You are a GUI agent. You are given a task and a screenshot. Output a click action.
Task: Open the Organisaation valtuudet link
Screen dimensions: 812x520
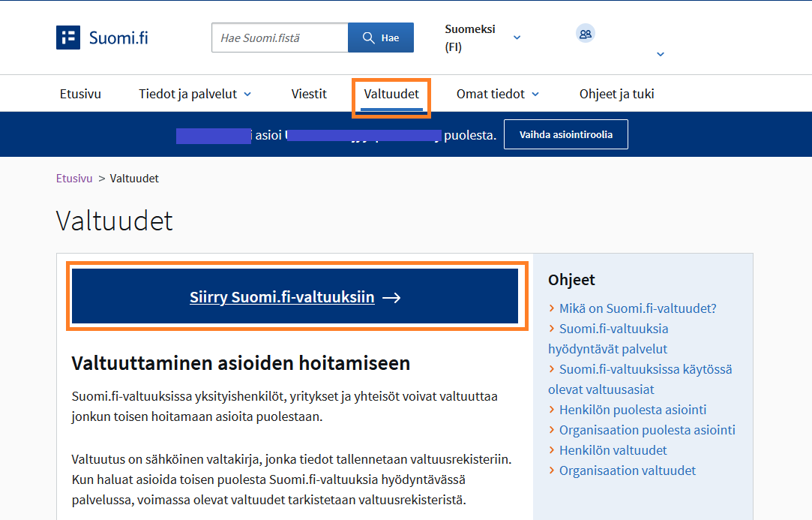[x=627, y=470]
